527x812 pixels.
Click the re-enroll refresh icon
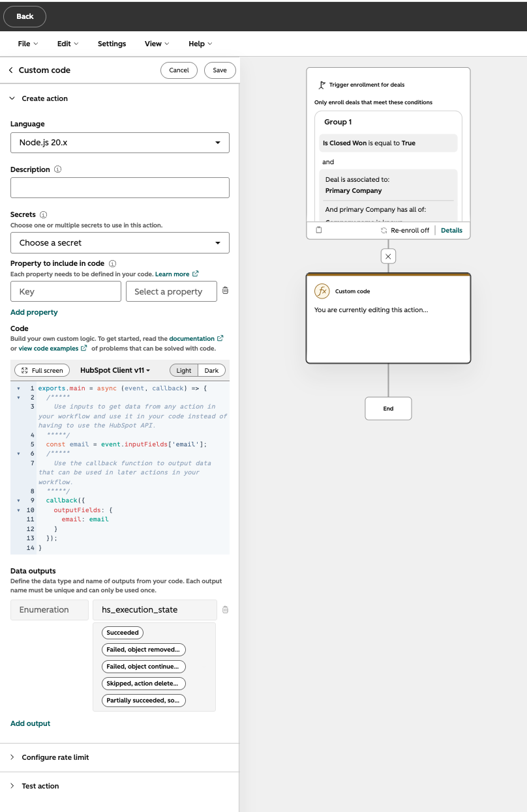coord(384,230)
